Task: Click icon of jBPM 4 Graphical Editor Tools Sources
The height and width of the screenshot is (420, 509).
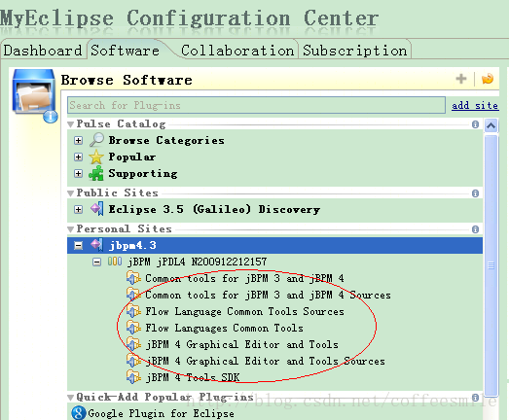Action: pyautogui.click(x=133, y=361)
